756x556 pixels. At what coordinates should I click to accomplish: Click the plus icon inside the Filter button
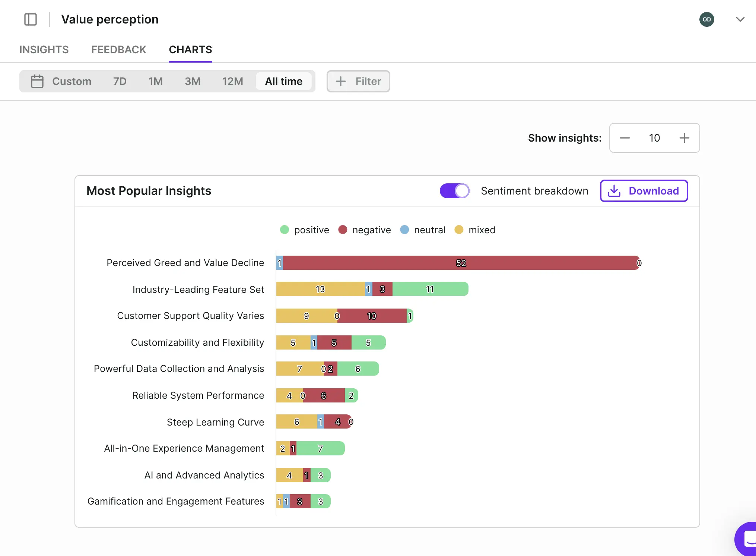(x=341, y=81)
